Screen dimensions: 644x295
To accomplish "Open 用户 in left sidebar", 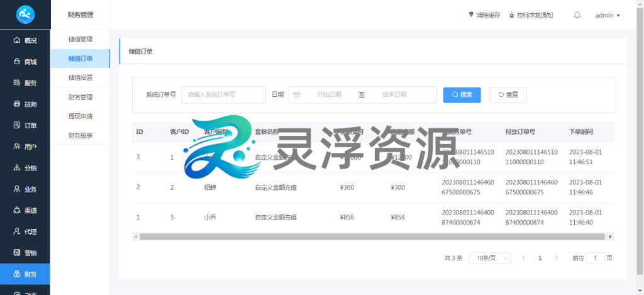I will pyautogui.click(x=25, y=147).
